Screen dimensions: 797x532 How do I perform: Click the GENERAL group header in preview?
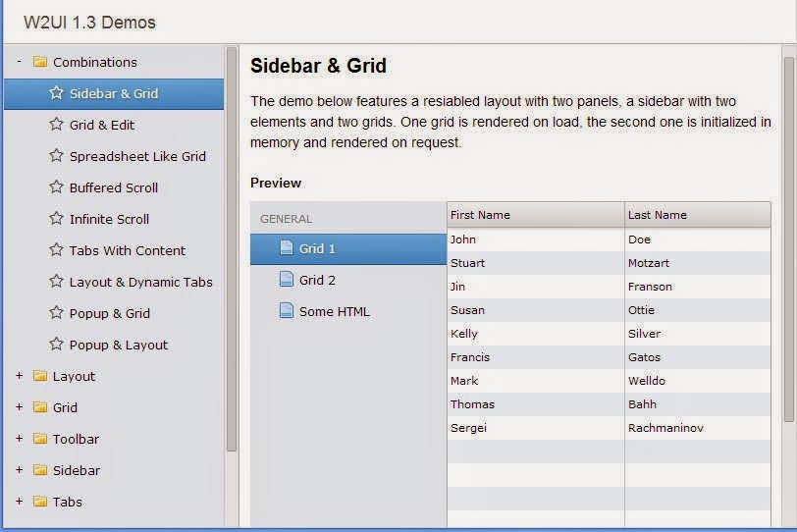[x=287, y=219]
